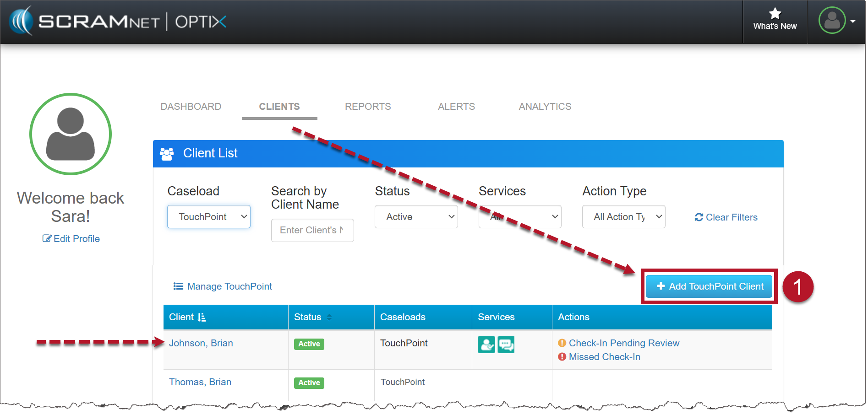This screenshot has width=868, height=420.
Task: Focus the client name search field
Action: (312, 230)
